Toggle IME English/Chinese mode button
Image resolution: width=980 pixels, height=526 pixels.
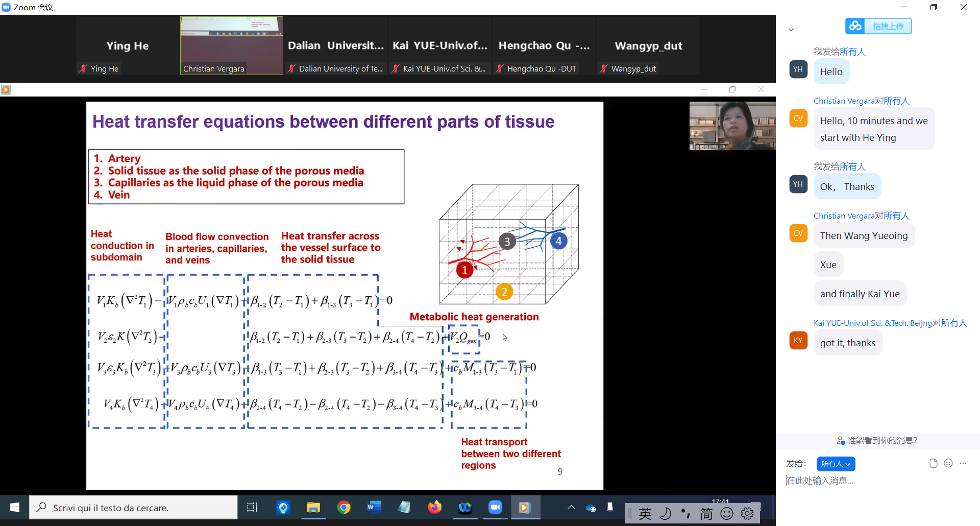[x=645, y=514]
